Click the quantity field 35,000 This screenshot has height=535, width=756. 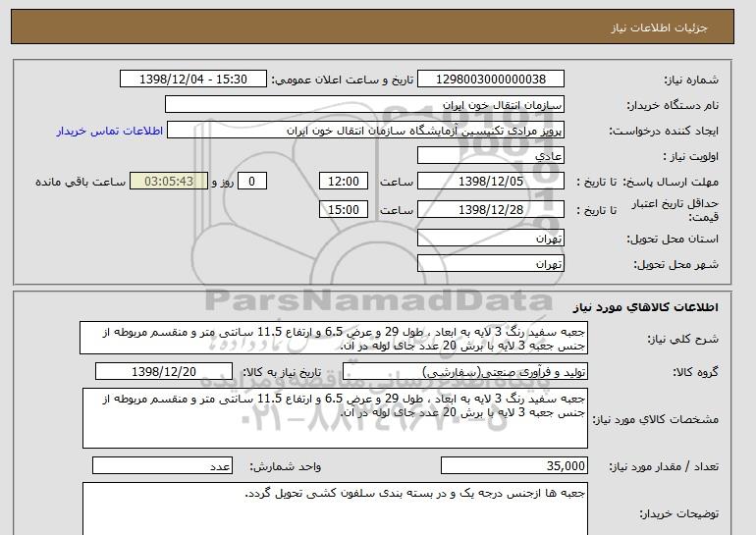pyautogui.click(x=513, y=466)
